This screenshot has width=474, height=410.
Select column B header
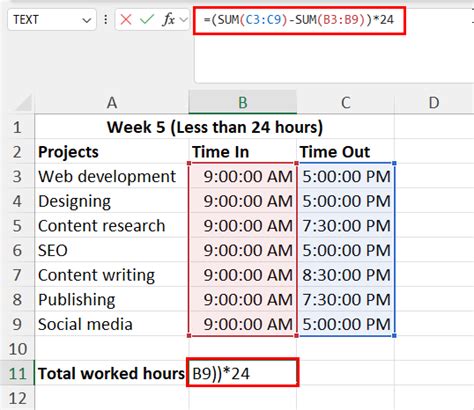pos(243,103)
